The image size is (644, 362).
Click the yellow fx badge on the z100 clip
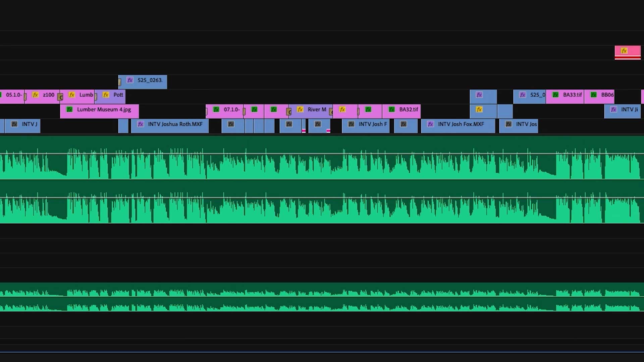tap(36, 95)
